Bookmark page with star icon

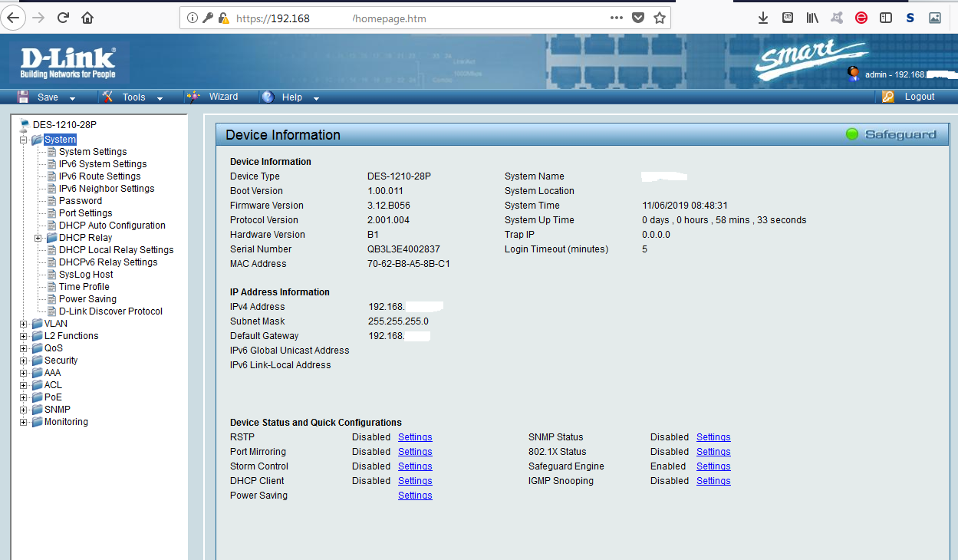[x=659, y=18]
